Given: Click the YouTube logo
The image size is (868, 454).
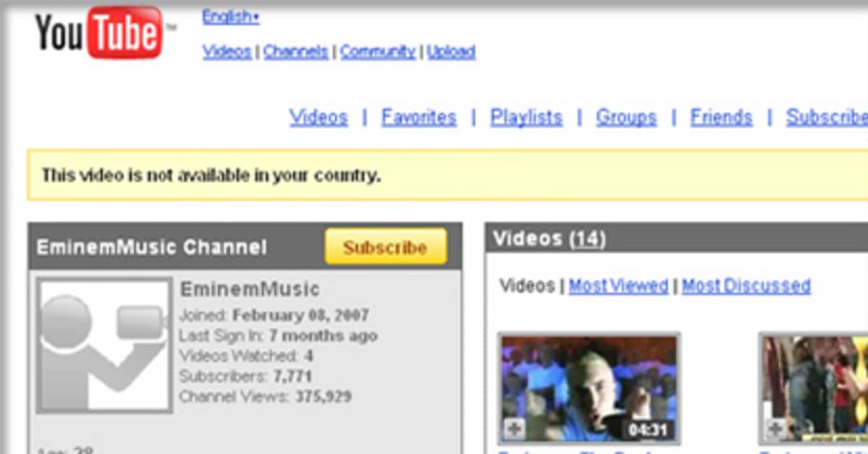Looking at the screenshot, I should 99,33.
